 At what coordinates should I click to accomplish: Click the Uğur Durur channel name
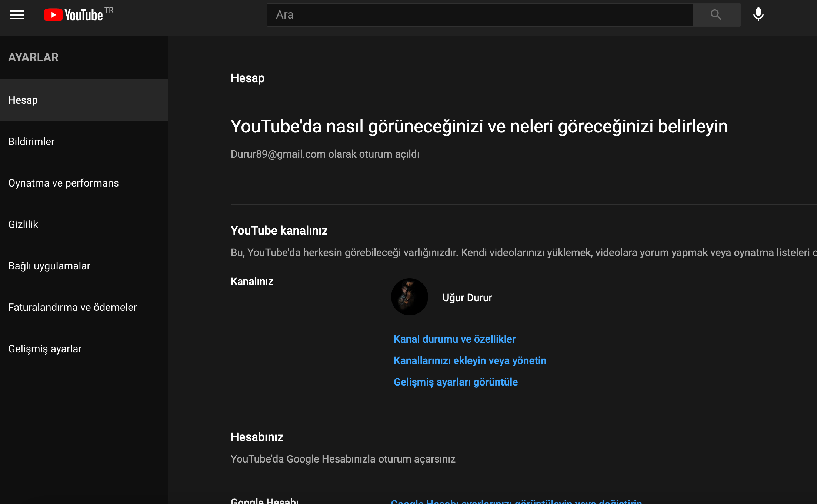pyautogui.click(x=467, y=298)
